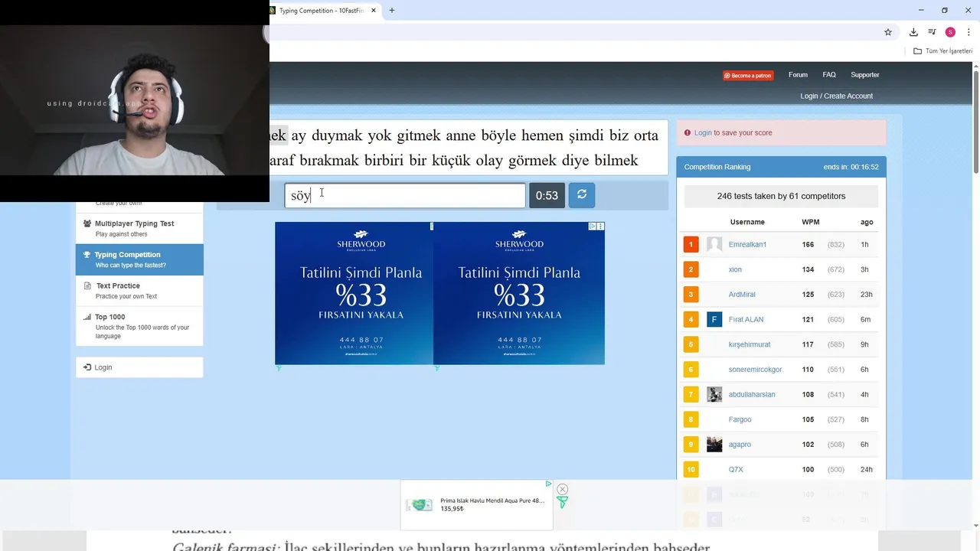The height and width of the screenshot is (551, 980).
Task: Click agapro avatar picture
Action: [714, 444]
